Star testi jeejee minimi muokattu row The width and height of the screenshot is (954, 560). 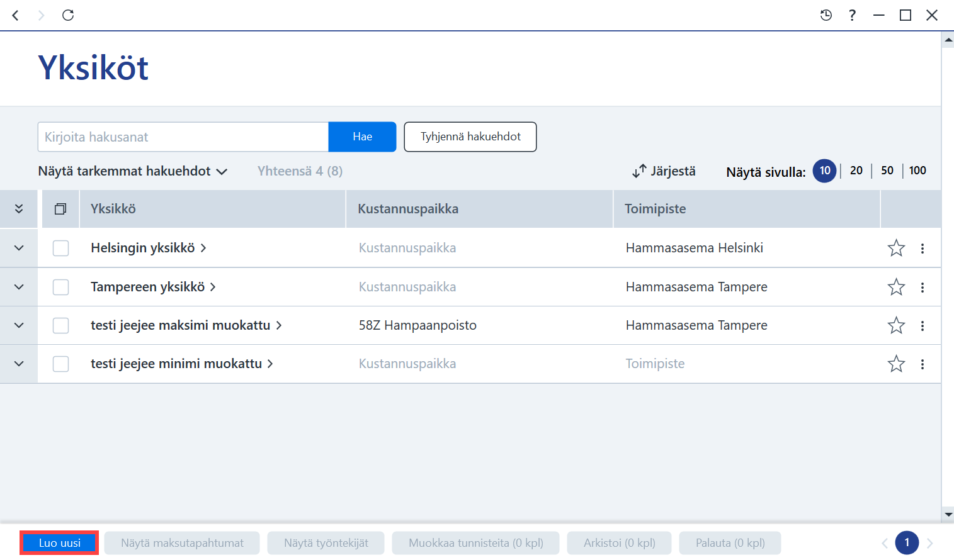coord(896,364)
